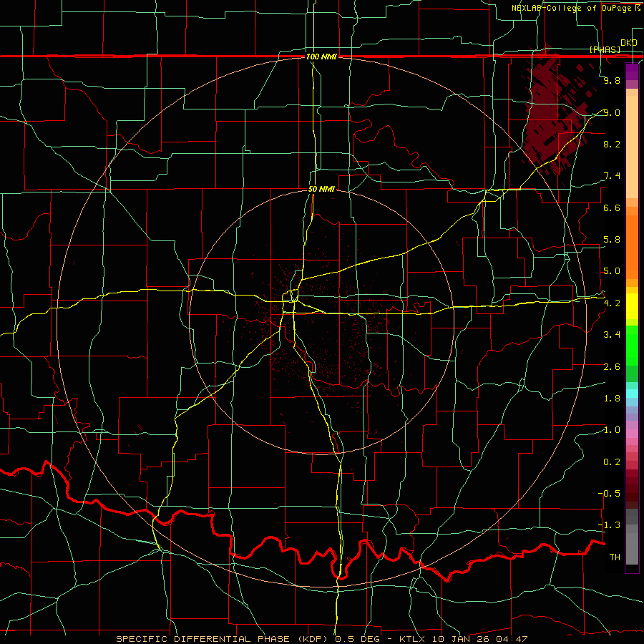Click the 1.0 scale value

click(612, 430)
